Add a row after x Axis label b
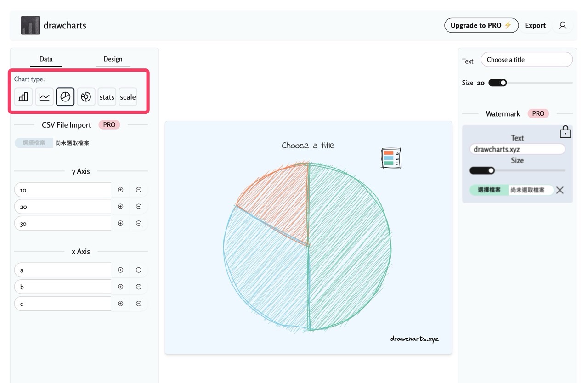The width and height of the screenshot is (588, 383). [x=120, y=287]
